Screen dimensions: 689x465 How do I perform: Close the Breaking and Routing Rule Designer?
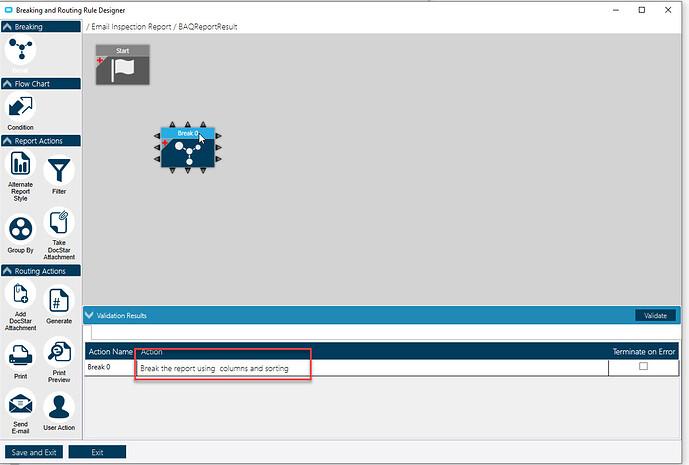click(668, 10)
